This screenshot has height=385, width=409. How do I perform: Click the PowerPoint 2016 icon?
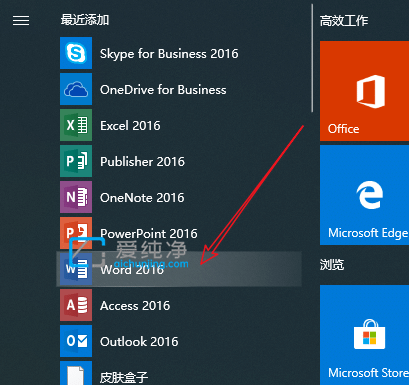click(76, 233)
